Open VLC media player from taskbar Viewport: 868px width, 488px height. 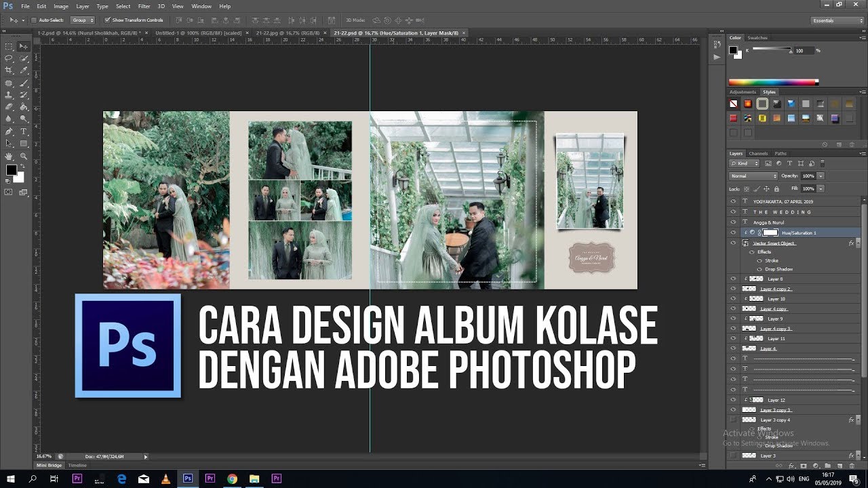point(165,479)
